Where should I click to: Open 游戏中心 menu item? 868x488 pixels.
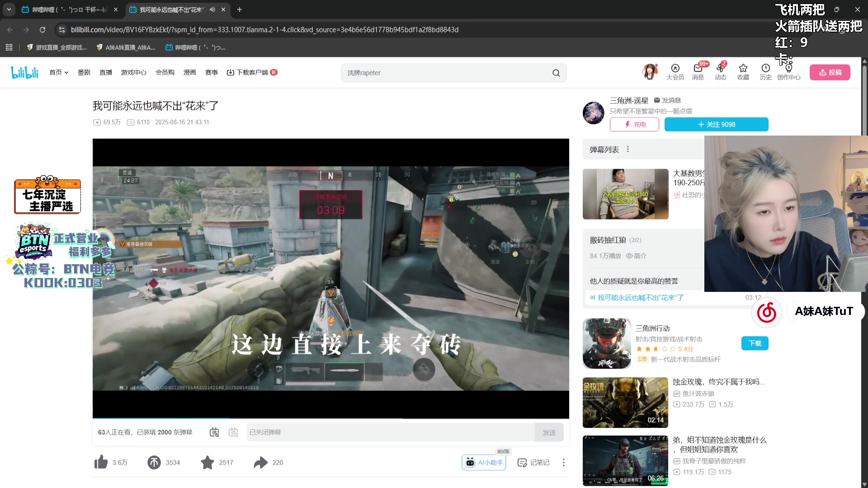134,72
